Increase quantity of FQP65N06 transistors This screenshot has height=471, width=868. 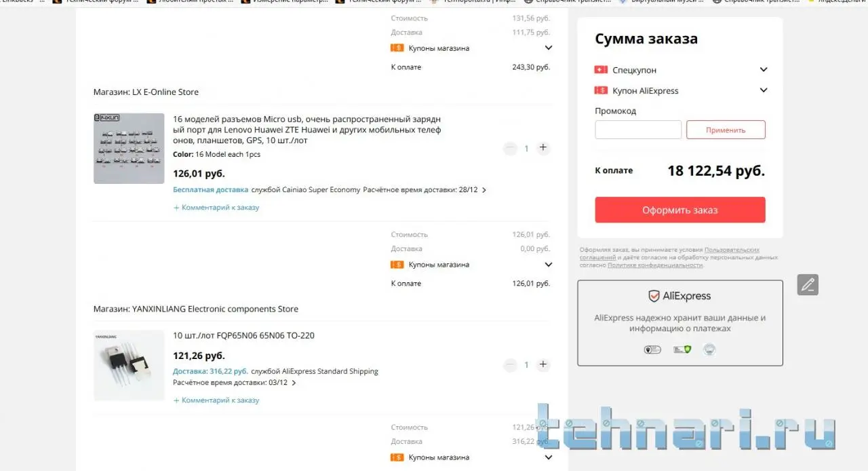tap(543, 364)
